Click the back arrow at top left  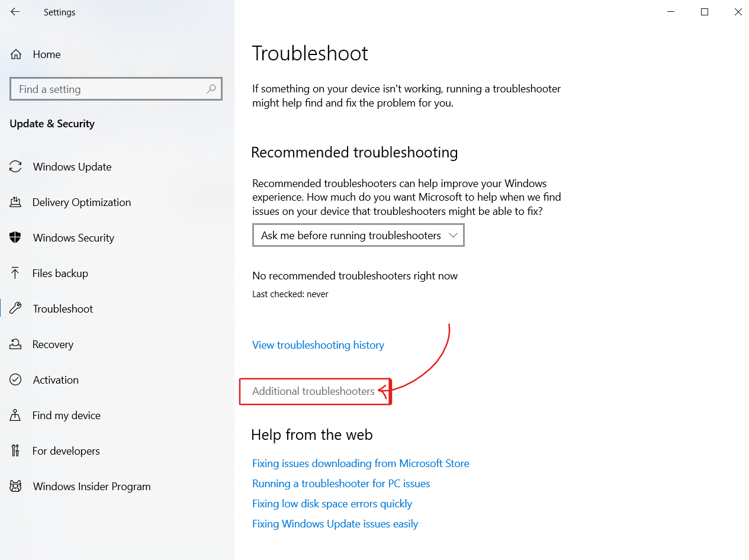[15, 12]
